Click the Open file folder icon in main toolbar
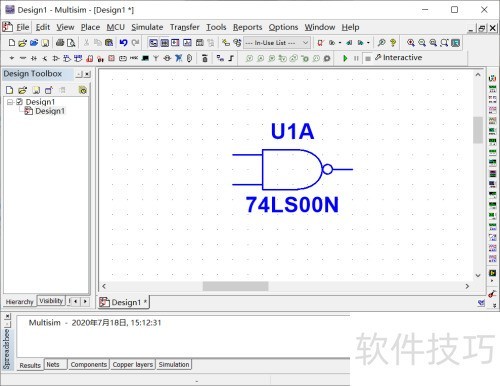 coord(22,43)
